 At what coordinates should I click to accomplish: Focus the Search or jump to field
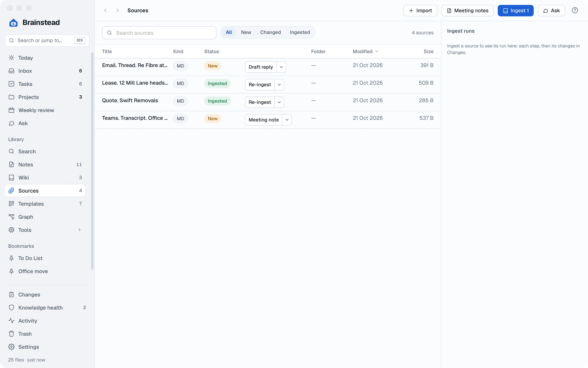coord(47,40)
